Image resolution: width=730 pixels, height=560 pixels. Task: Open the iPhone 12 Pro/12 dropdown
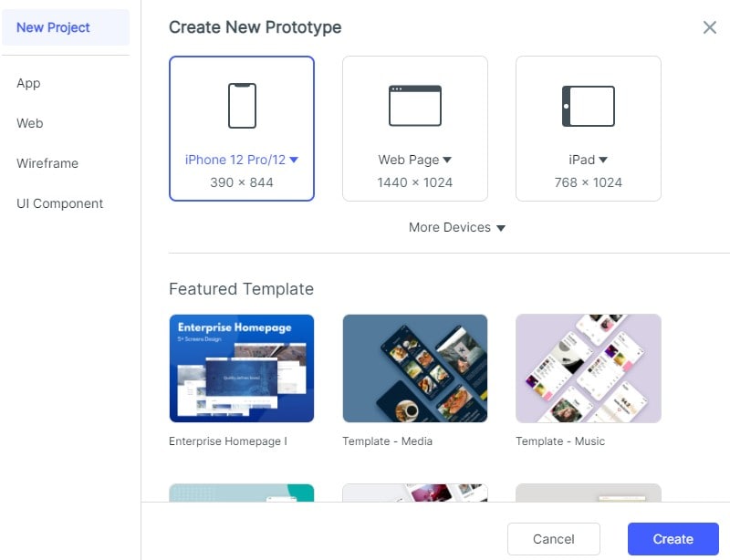(294, 160)
